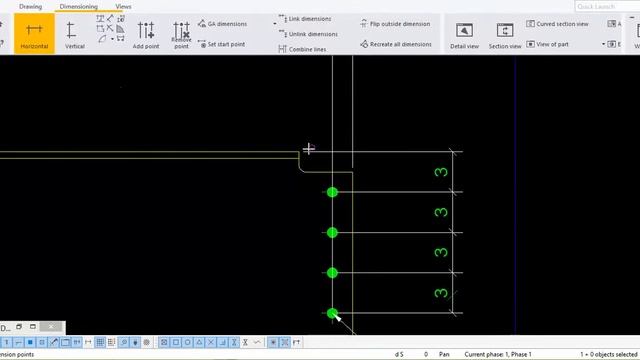Click 'Current phase: 1, Phase 1' in status bar
The height and width of the screenshot is (360, 640).
click(498, 354)
